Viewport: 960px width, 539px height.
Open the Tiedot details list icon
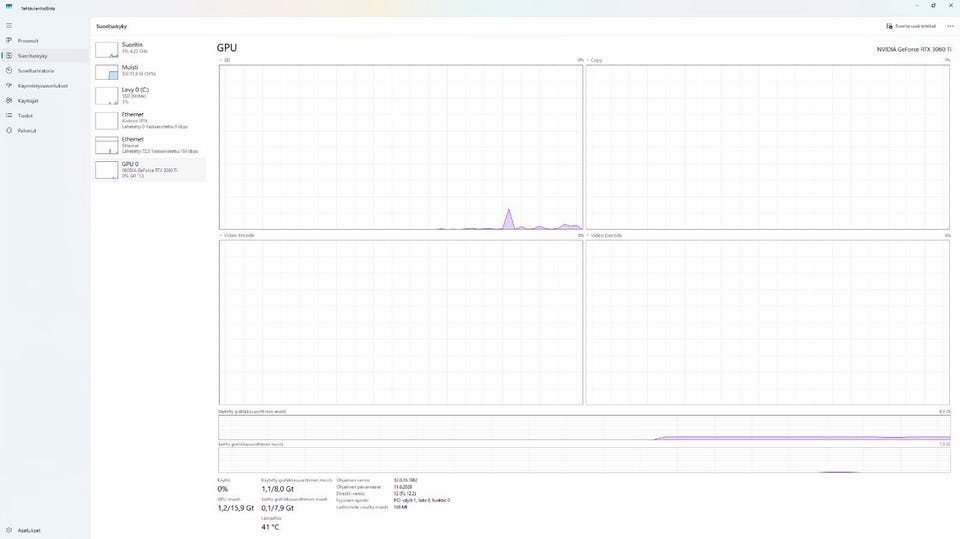click(x=9, y=115)
